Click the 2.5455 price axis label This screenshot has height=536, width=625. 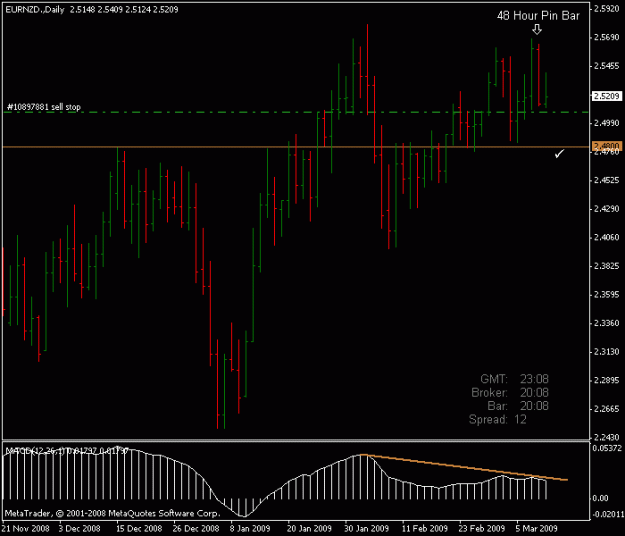(x=606, y=66)
